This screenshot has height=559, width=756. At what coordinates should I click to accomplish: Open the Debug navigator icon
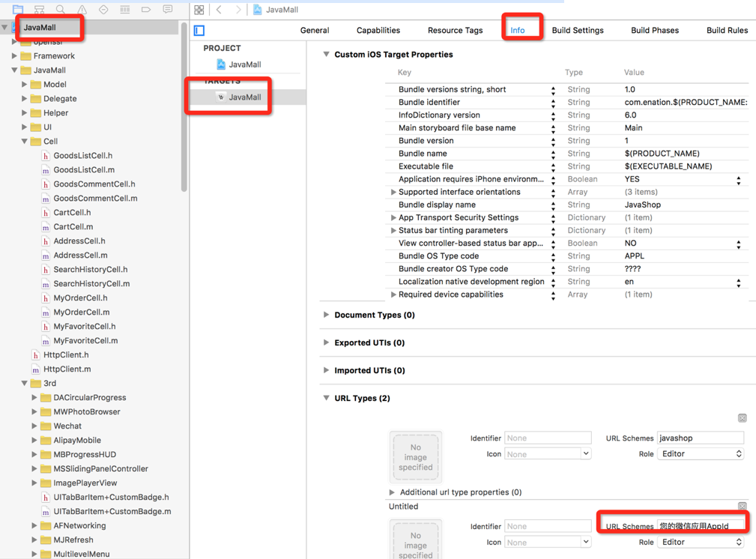125,9
